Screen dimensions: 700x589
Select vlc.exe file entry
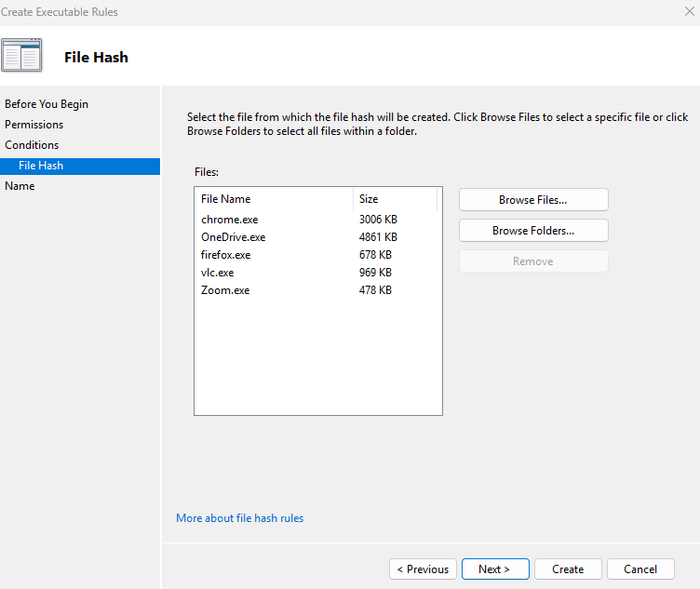[217, 273]
